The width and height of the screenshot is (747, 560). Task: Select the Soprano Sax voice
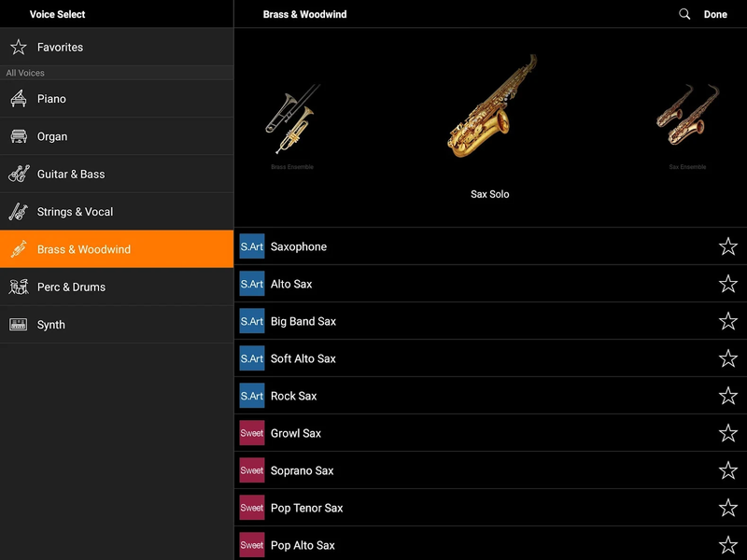302,470
